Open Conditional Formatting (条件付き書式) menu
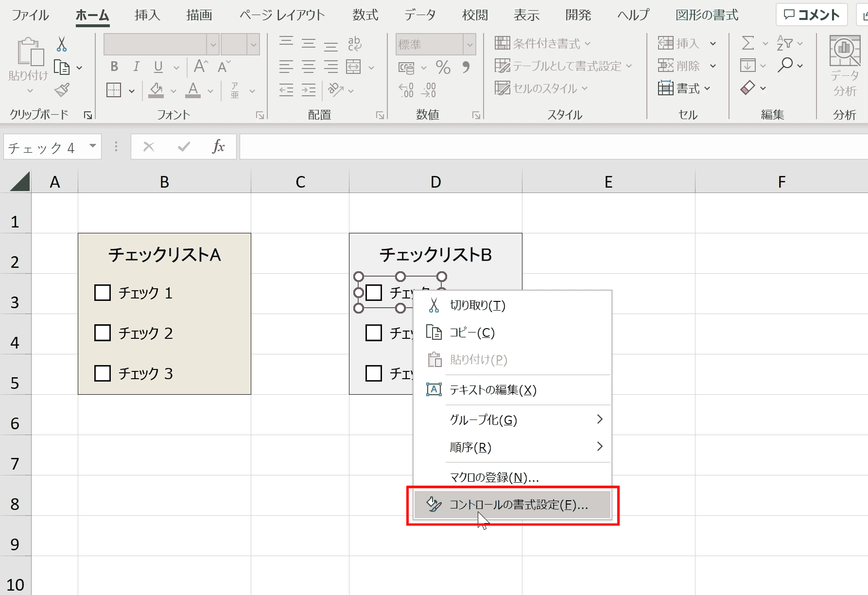The image size is (868, 595). click(x=543, y=43)
